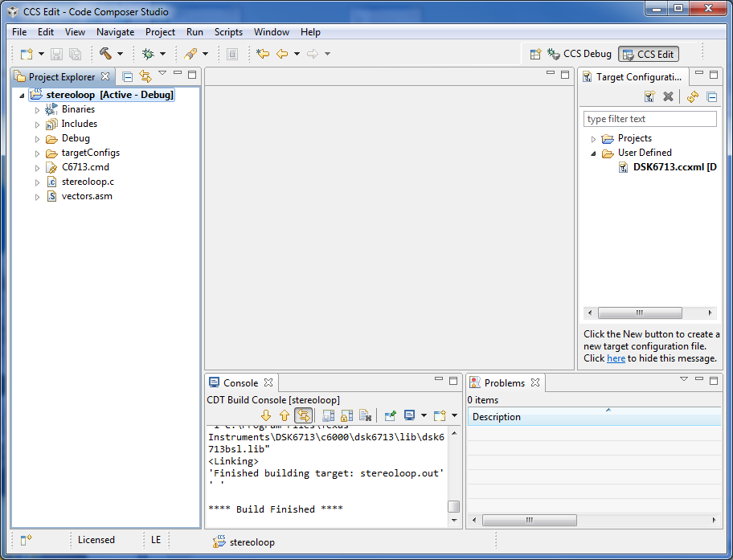Click the type filter text field

click(x=649, y=119)
